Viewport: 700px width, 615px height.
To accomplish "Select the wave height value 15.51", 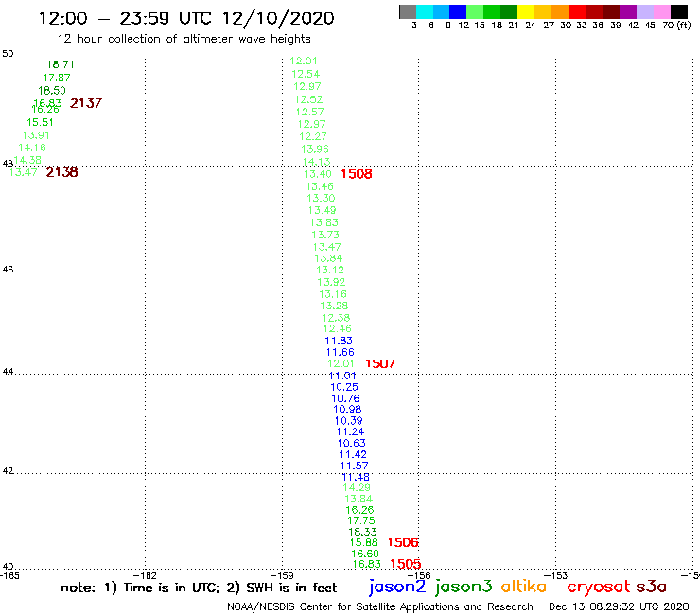I will point(40,122).
